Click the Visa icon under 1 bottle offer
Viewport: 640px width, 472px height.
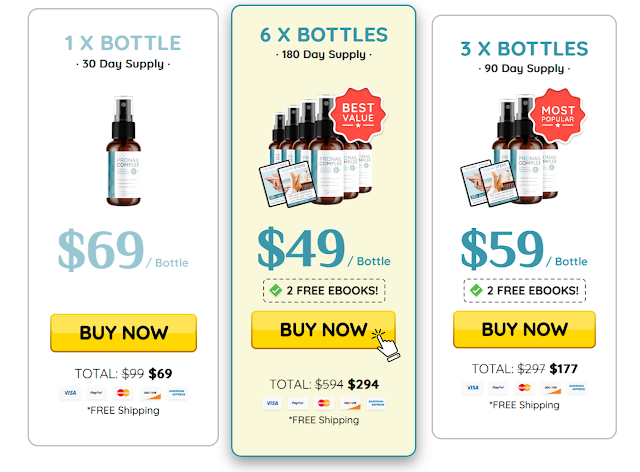click(70, 393)
